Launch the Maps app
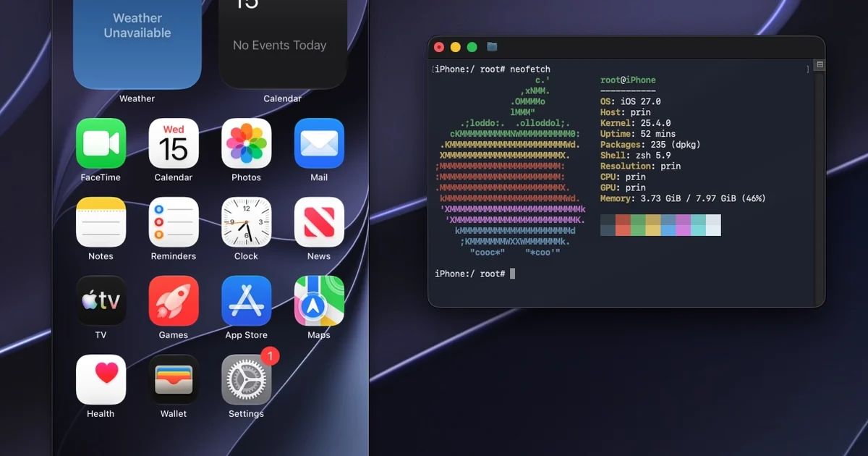868x456 pixels. 319,301
